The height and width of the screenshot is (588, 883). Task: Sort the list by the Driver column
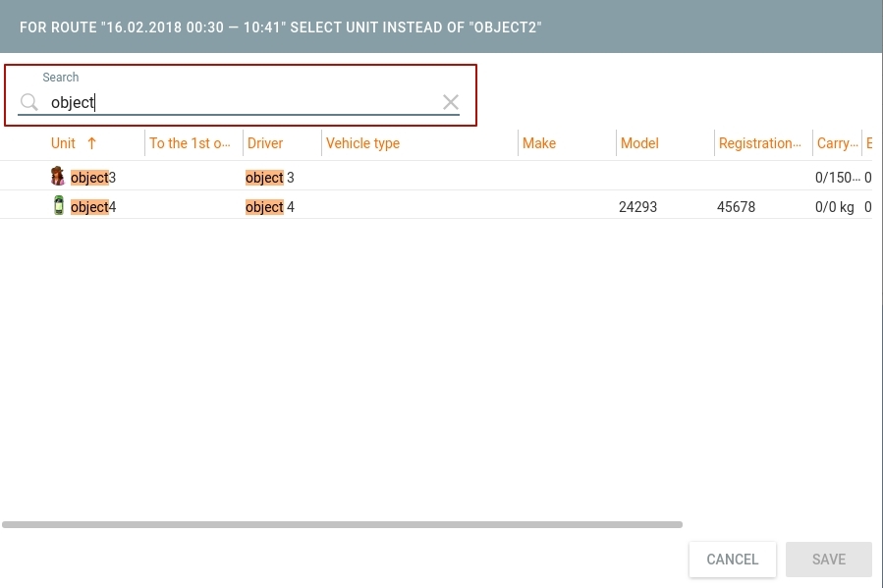click(264, 143)
